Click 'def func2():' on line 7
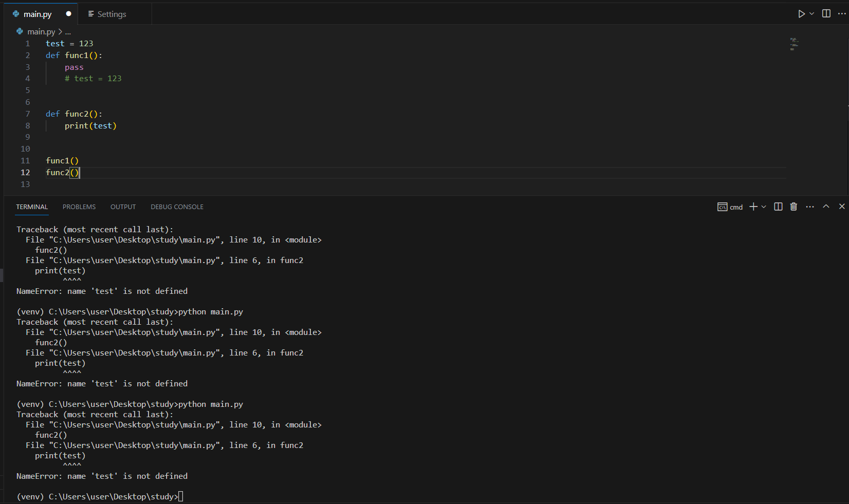849x504 pixels. point(74,114)
